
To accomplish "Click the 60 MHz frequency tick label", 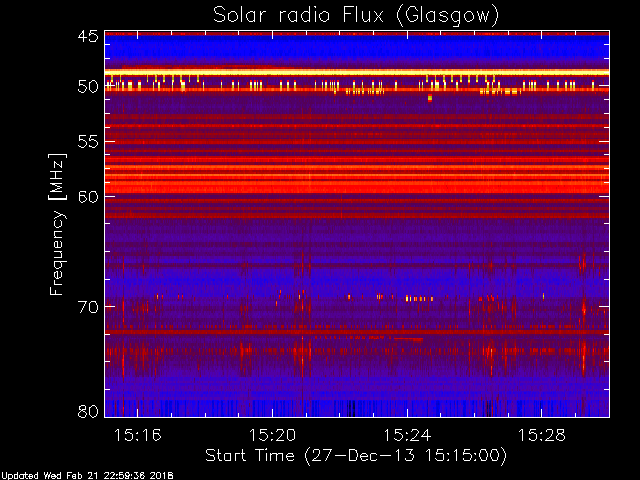I will (x=87, y=196).
